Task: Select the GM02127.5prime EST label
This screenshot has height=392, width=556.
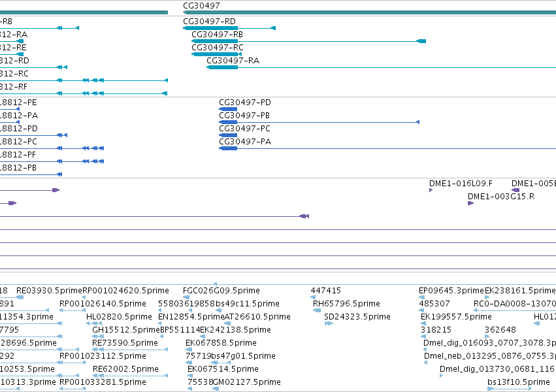Action: click(247, 382)
